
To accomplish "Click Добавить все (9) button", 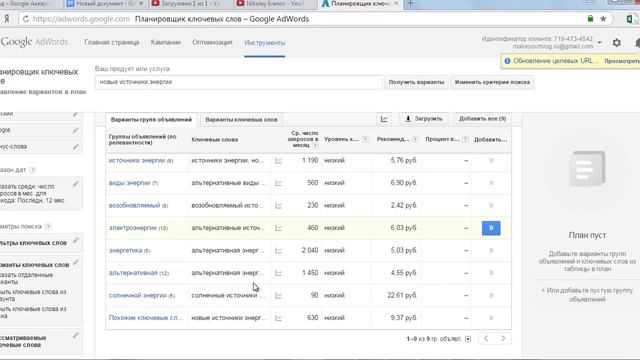I will (482, 119).
